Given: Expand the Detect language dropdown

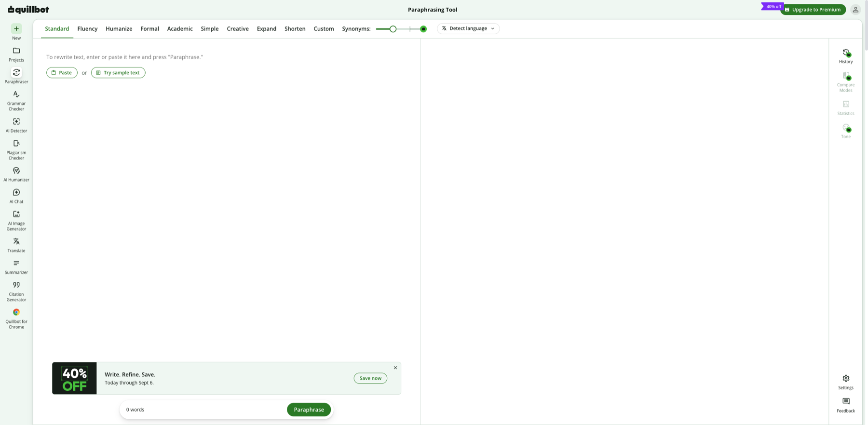Looking at the screenshot, I should click(468, 28).
